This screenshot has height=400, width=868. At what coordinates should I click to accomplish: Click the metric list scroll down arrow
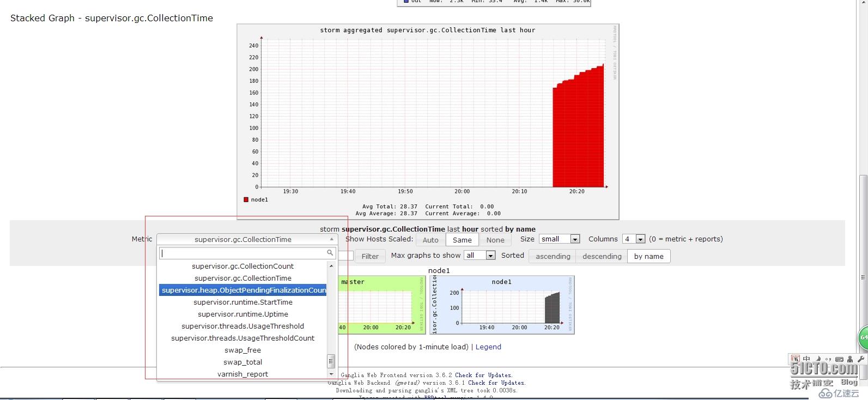[331, 374]
